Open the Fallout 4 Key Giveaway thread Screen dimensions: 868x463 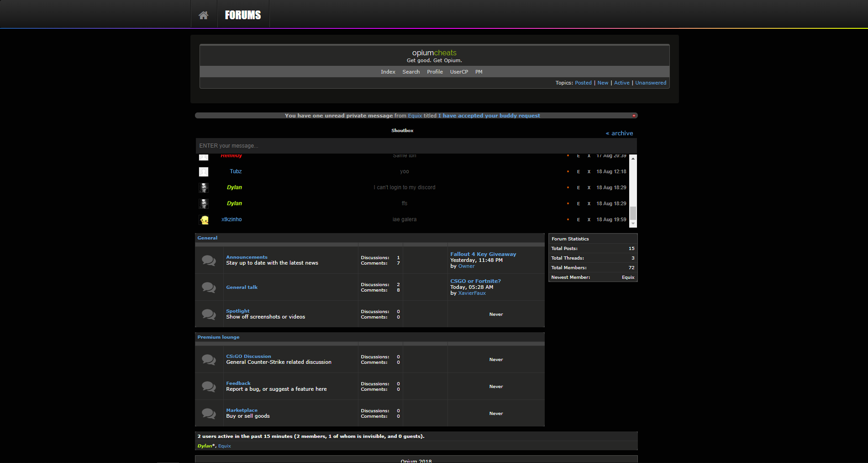tap(483, 254)
